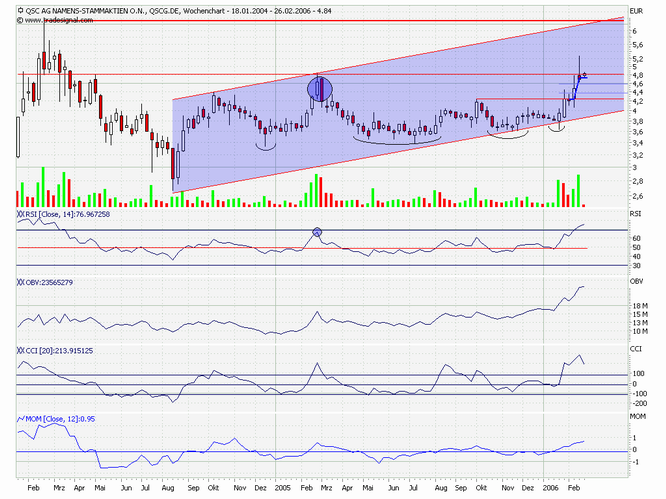Click the 30 level on the RSI axis
666x499 pixels.
tap(636, 266)
